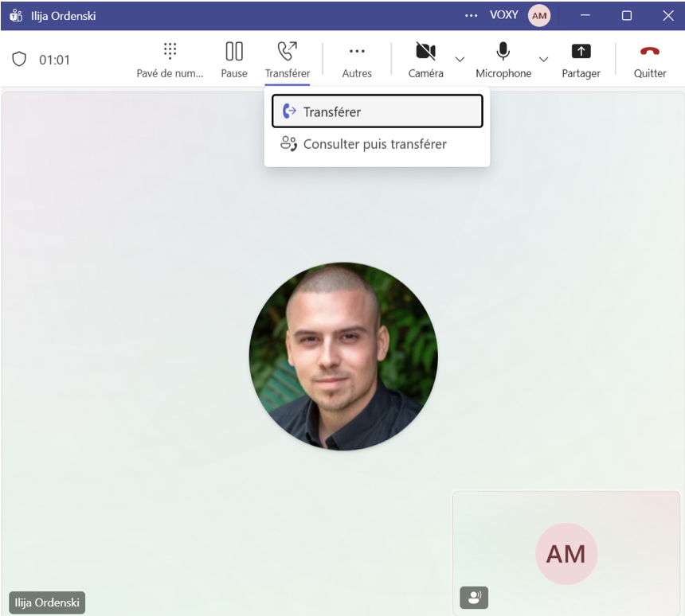The image size is (685, 616).
Task: Expand the microphone options chevron
Action: click(543, 60)
